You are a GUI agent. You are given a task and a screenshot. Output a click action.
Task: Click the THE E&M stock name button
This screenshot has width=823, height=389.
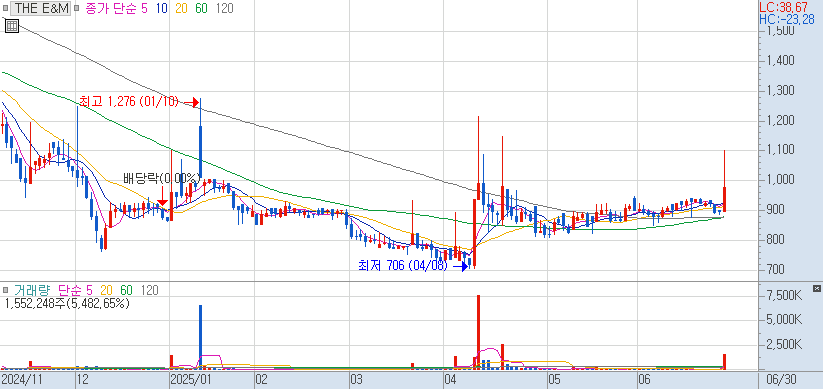[x=41, y=8]
